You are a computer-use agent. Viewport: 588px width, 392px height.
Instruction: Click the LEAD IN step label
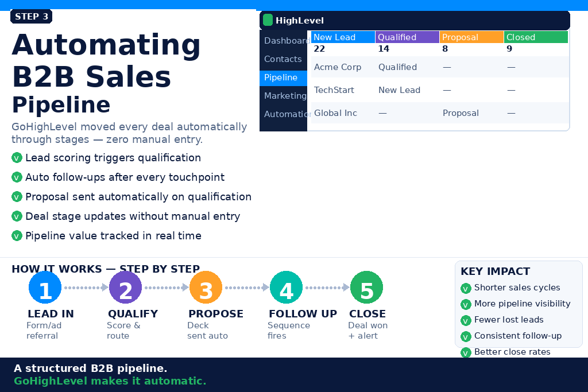click(51, 314)
